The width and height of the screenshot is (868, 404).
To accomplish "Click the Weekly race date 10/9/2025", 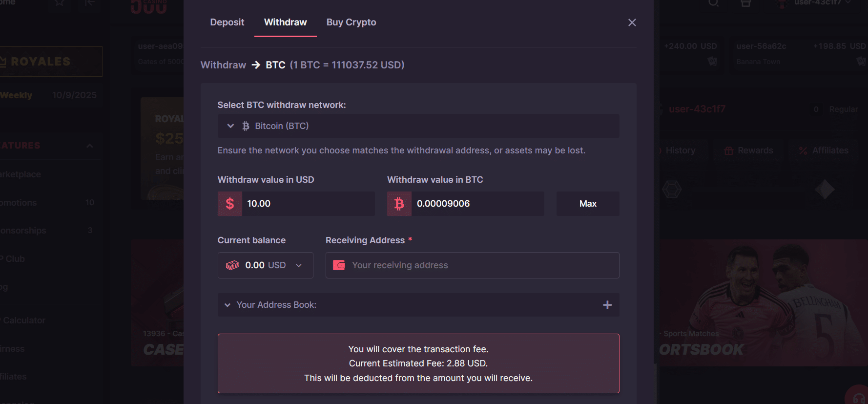I will [x=74, y=95].
